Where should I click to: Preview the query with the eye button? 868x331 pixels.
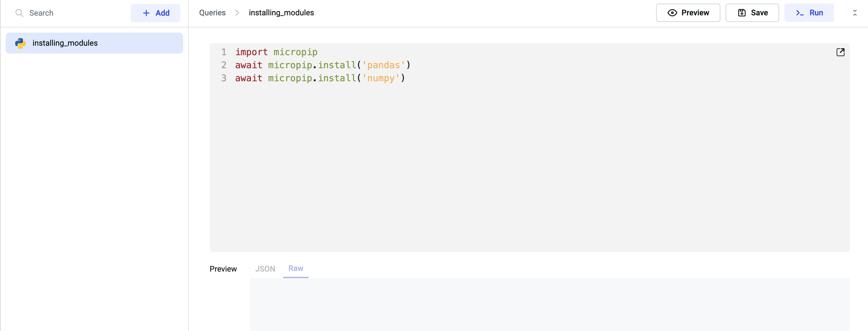click(x=688, y=13)
